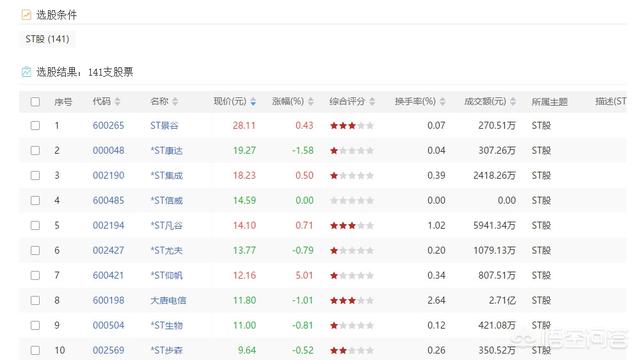Sort by 现价(元) column arrows
This screenshot has height=360, width=640.
click(253, 101)
